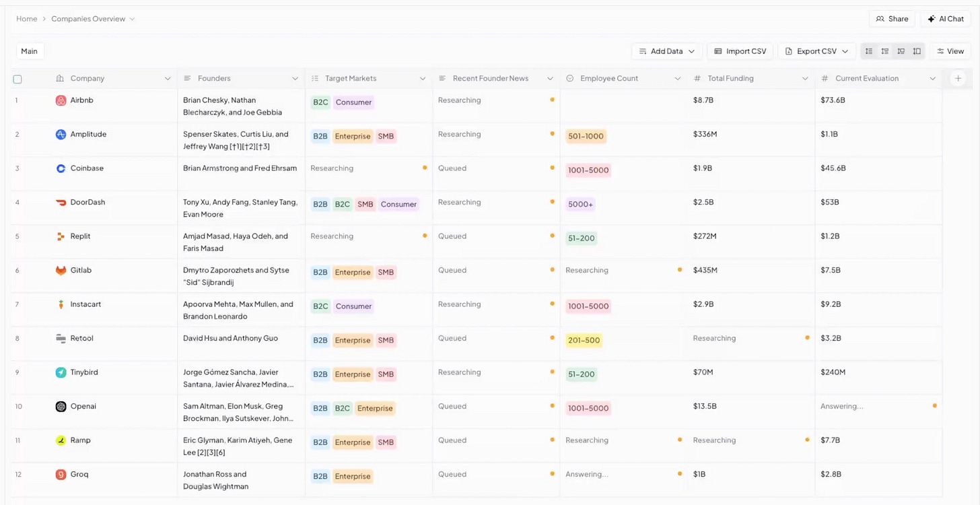Select the third row-height icon in toolbar

[x=901, y=51]
